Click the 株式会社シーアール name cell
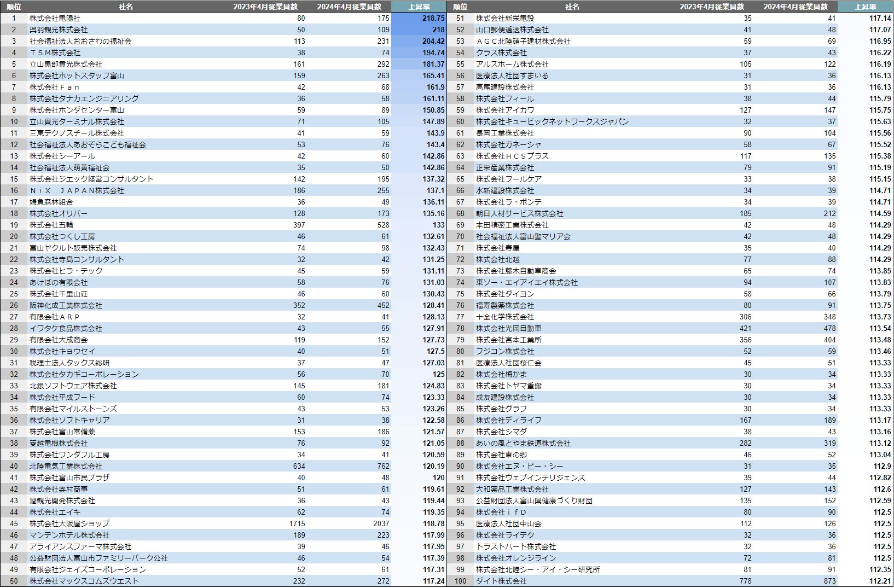This screenshot has width=894, height=588. [62, 156]
